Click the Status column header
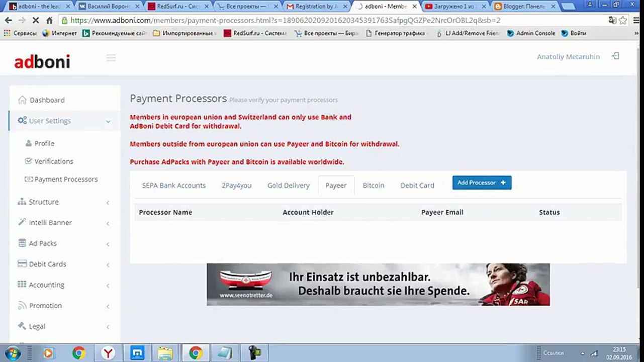 click(x=549, y=212)
